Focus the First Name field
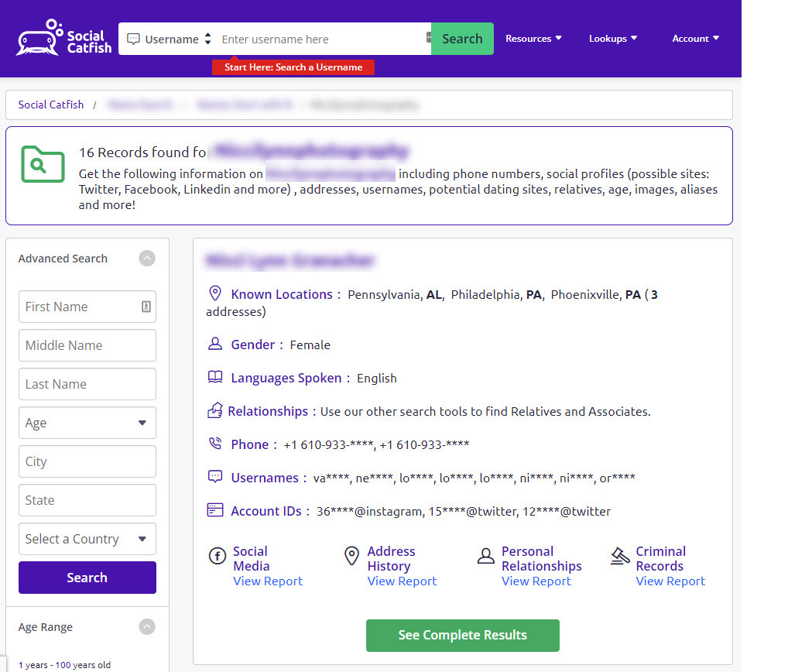 click(87, 307)
